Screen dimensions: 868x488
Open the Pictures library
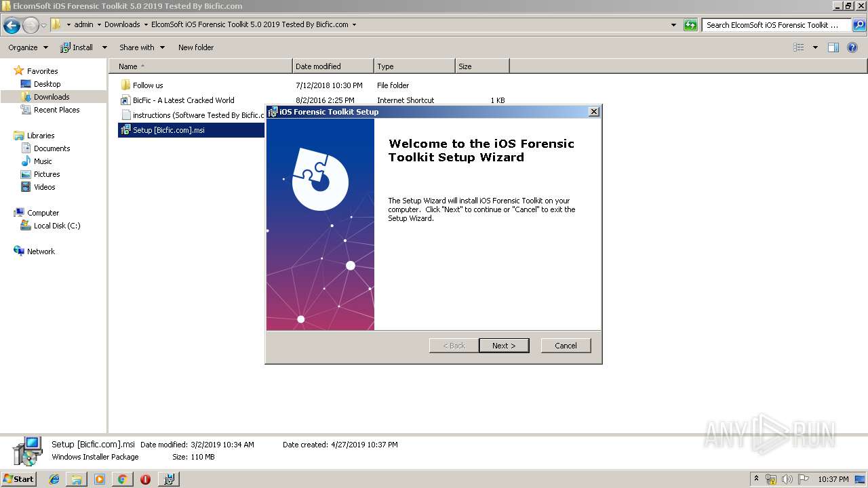click(47, 174)
